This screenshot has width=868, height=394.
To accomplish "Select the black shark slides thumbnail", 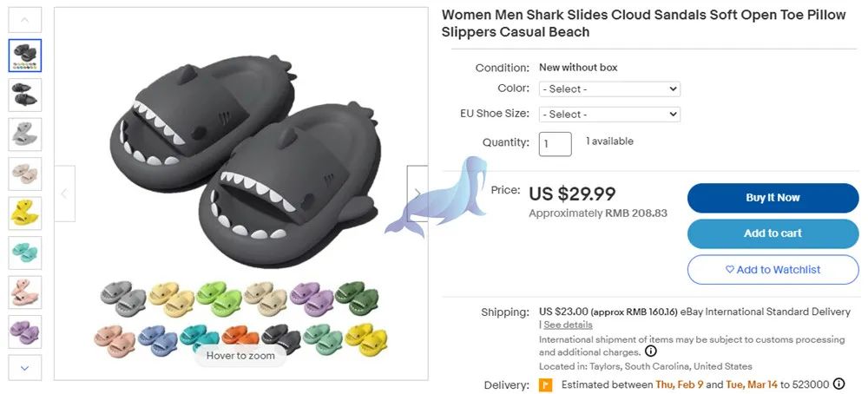I will (x=25, y=95).
